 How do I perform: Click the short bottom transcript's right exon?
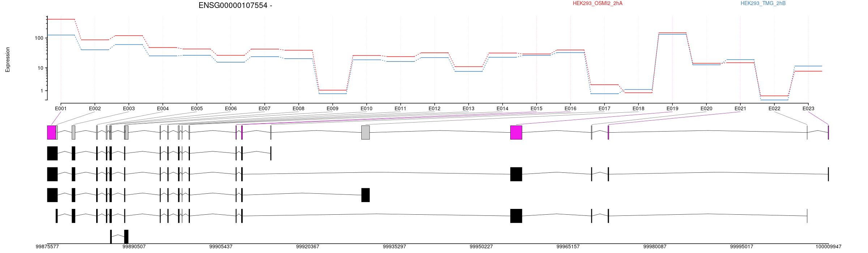126,237
